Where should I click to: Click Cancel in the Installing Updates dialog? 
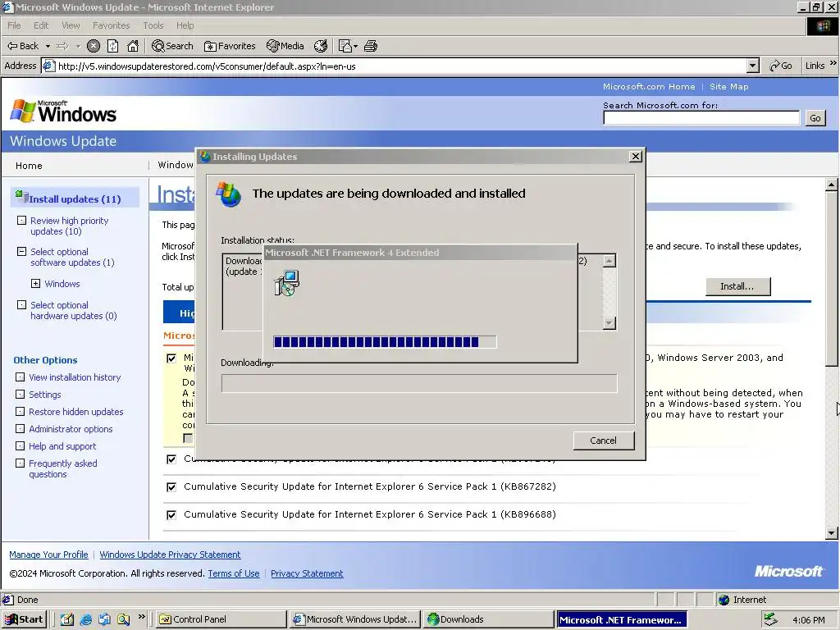pyautogui.click(x=603, y=441)
